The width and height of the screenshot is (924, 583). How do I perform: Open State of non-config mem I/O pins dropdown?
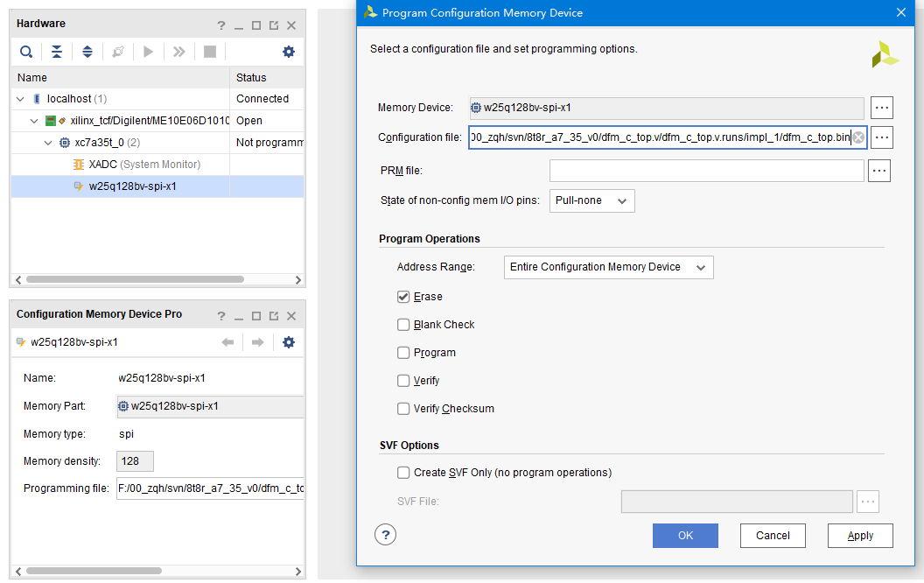592,201
